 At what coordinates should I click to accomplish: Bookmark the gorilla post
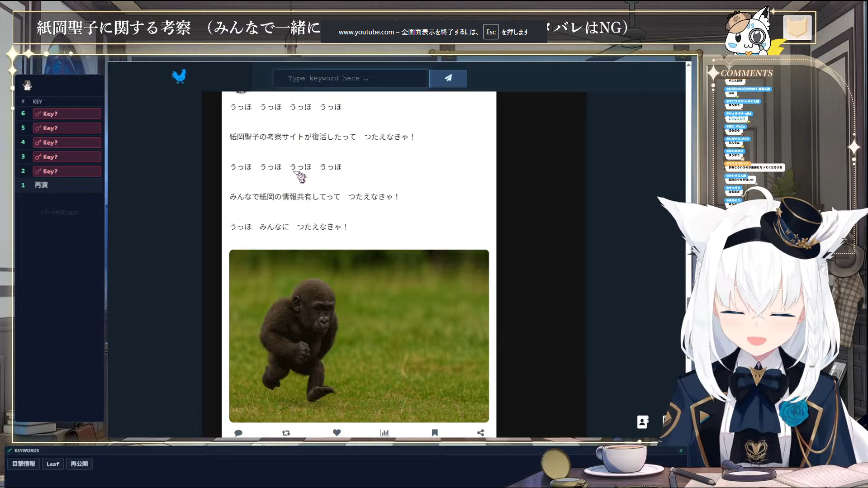435,433
